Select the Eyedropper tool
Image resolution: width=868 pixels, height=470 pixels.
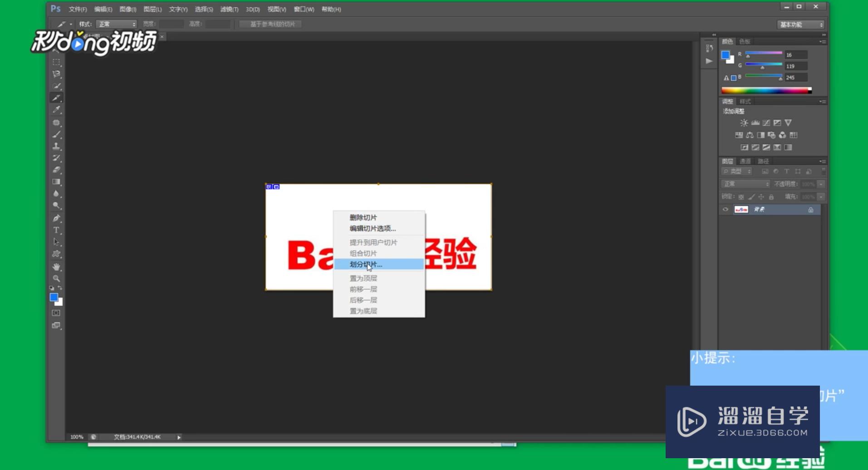pos(56,109)
